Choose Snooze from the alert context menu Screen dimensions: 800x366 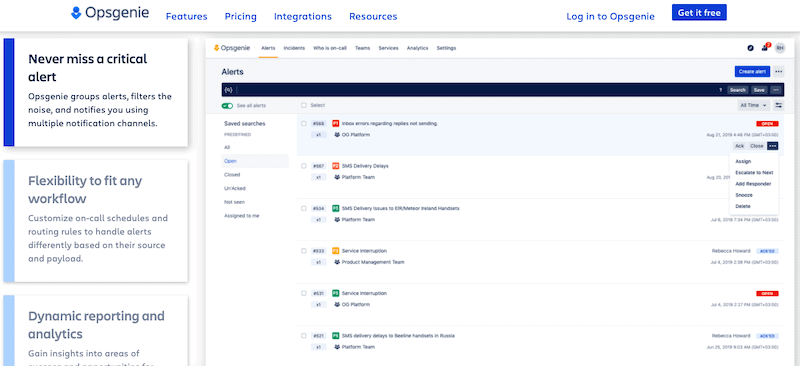(x=743, y=195)
